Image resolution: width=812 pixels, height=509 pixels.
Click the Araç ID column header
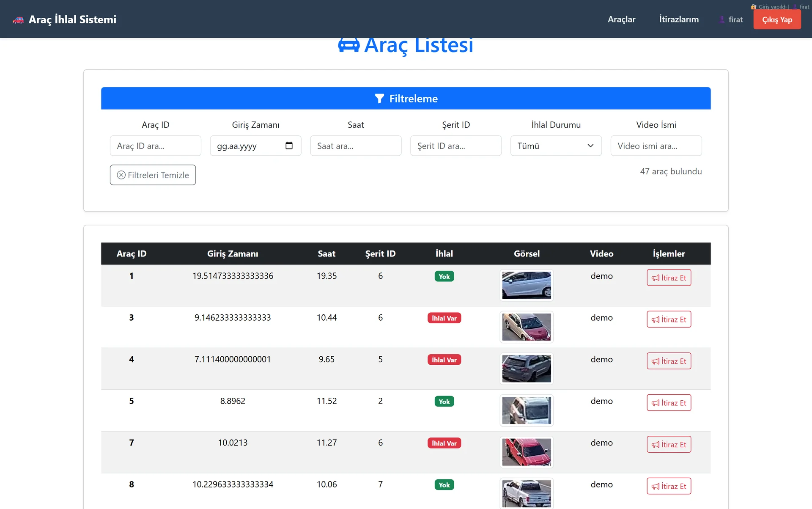pyautogui.click(x=132, y=253)
